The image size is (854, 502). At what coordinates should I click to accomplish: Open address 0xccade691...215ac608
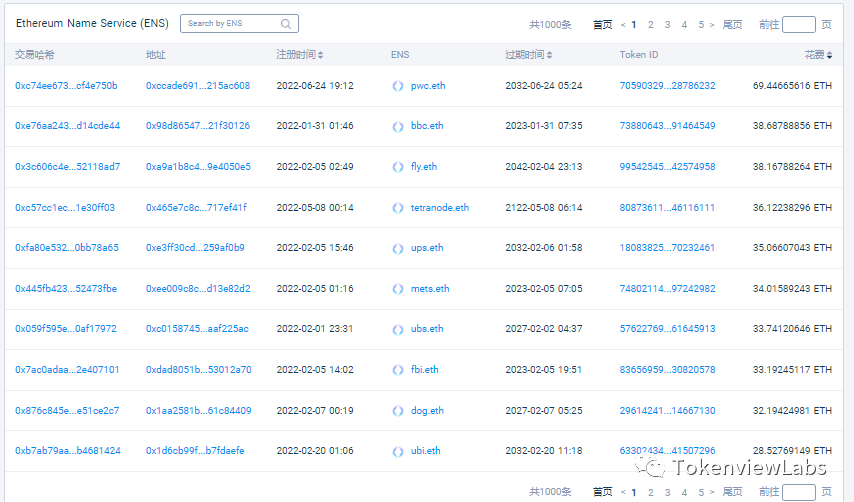click(x=198, y=85)
